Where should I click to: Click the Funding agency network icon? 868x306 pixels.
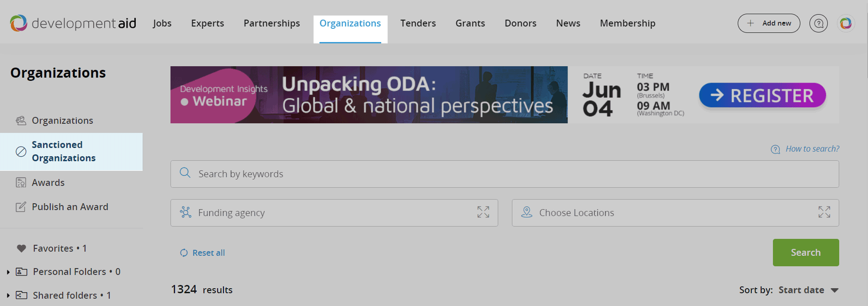[x=186, y=212]
